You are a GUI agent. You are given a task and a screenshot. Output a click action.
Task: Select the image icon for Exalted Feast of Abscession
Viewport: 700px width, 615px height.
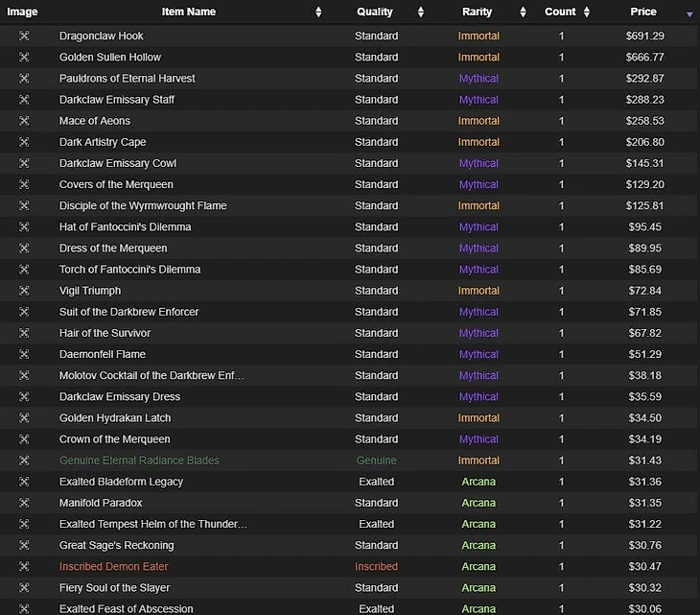[24, 608]
